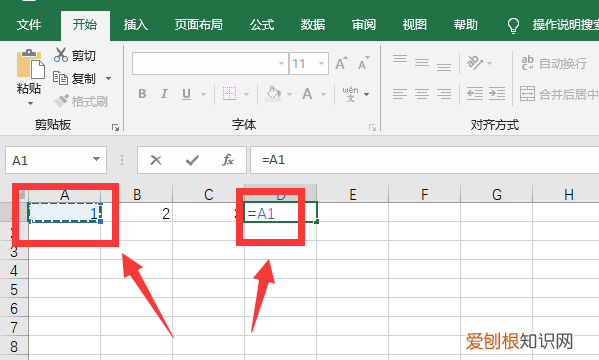This screenshot has width=599, height=360.
Task: Expand the Borders dropdown arrow
Action: [x=246, y=94]
